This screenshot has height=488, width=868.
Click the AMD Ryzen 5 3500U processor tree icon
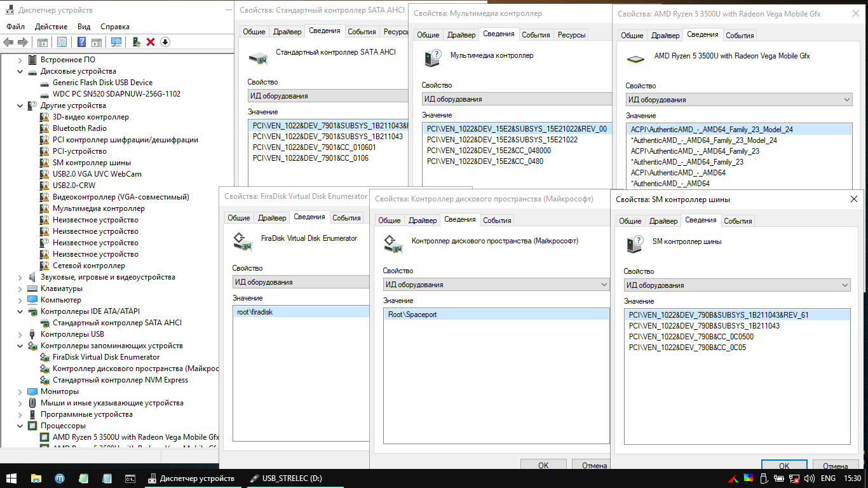click(44, 437)
